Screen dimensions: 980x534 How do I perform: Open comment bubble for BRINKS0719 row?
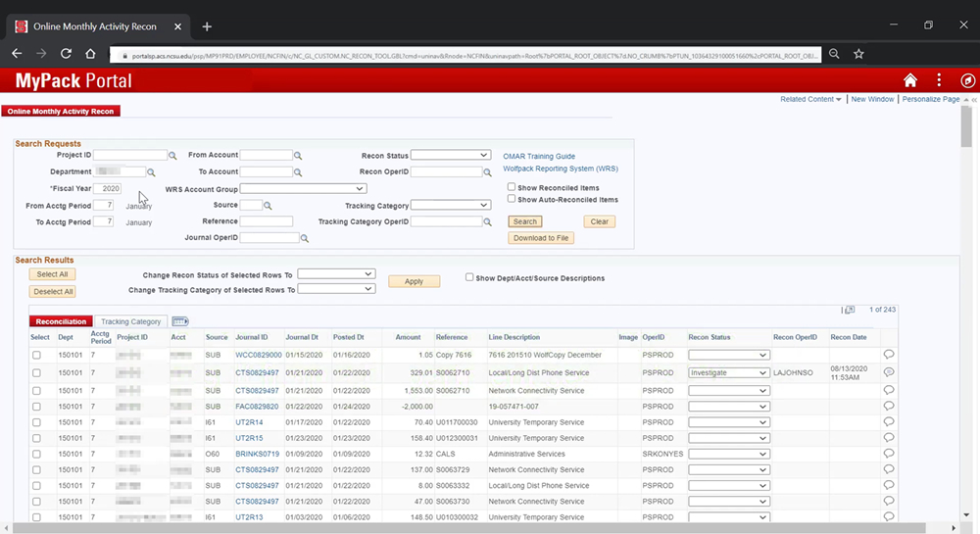pyautogui.click(x=889, y=454)
